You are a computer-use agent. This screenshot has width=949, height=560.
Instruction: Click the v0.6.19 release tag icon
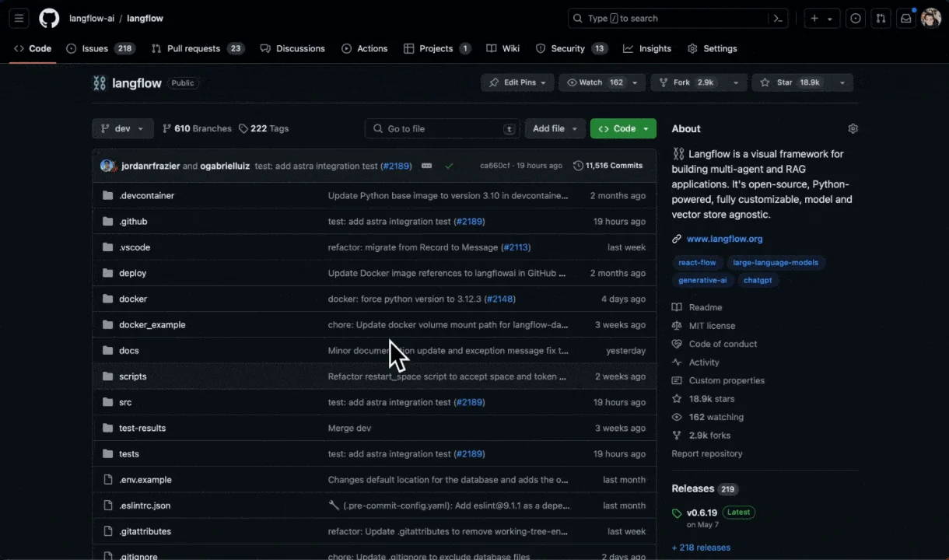[677, 513]
